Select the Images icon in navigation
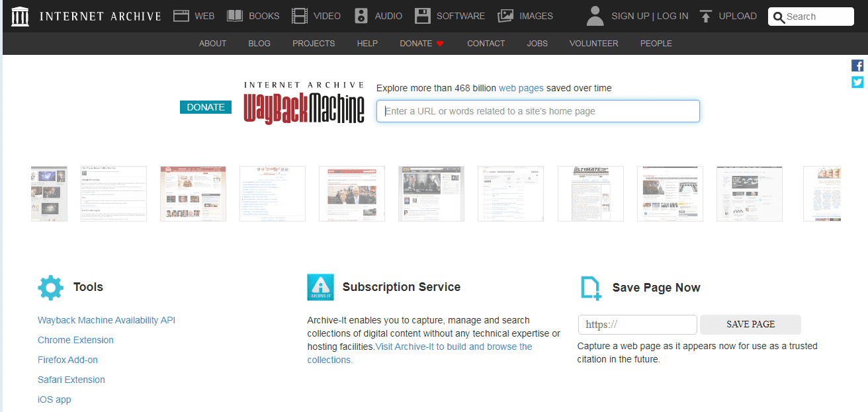Viewport: 868px width, 412px height. [x=505, y=16]
